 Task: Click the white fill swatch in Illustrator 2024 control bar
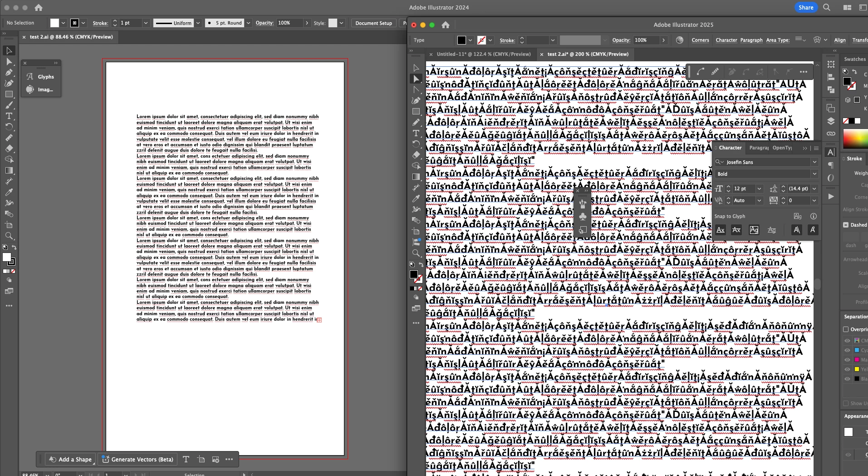click(x=54, y=23)
